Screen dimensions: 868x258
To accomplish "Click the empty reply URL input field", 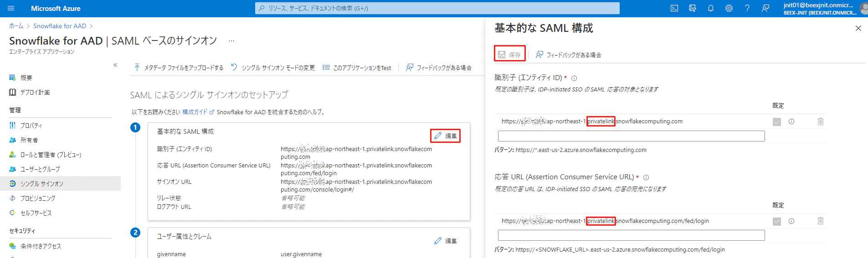I will tap(632, 235).
